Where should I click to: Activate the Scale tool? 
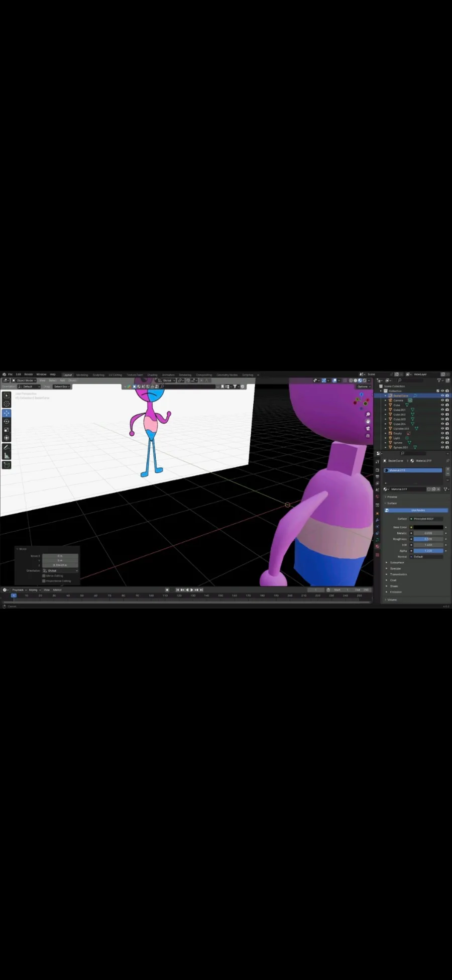point(7,430)
